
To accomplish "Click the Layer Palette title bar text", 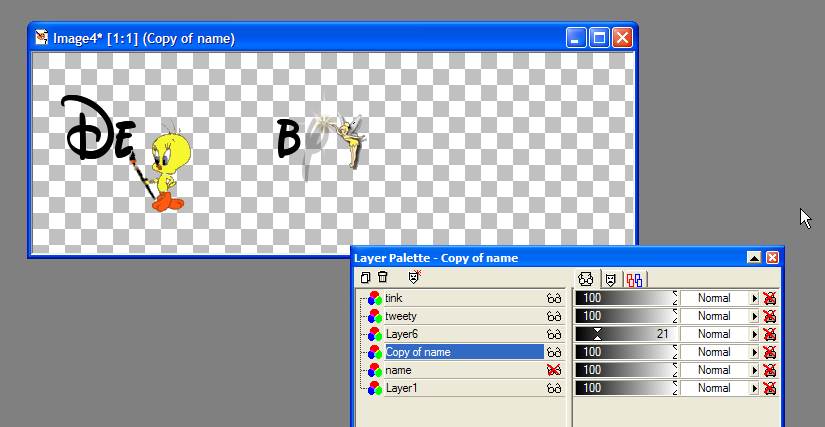I will click(436, 258).
